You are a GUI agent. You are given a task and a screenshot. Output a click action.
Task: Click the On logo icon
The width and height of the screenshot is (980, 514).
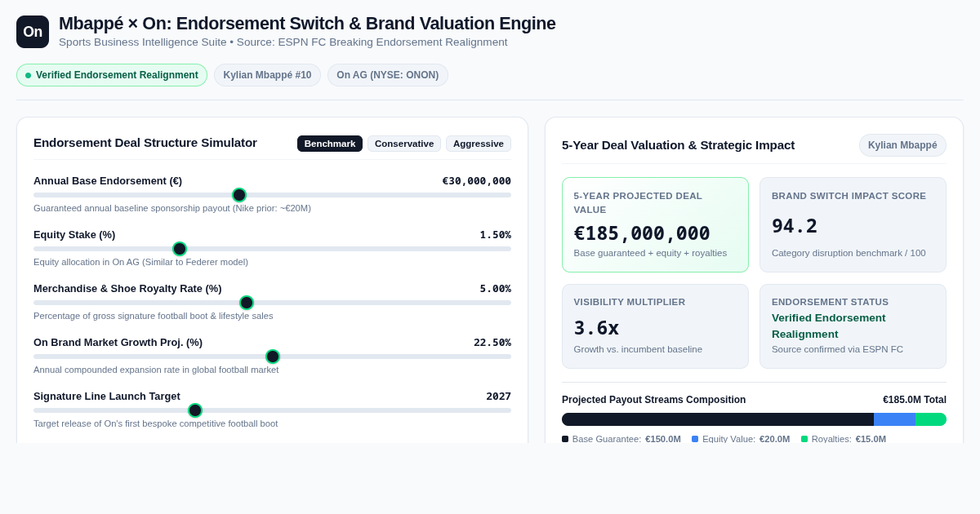(33, 32)
